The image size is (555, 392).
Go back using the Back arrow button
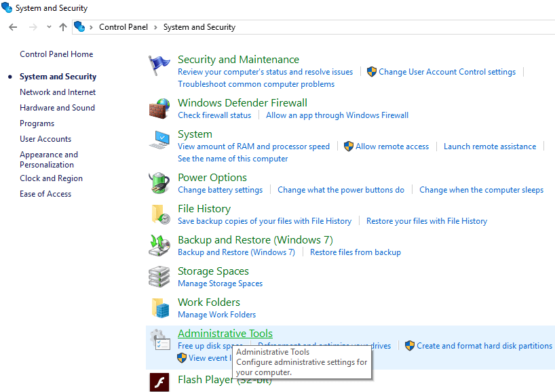click(x=13, y=27)
